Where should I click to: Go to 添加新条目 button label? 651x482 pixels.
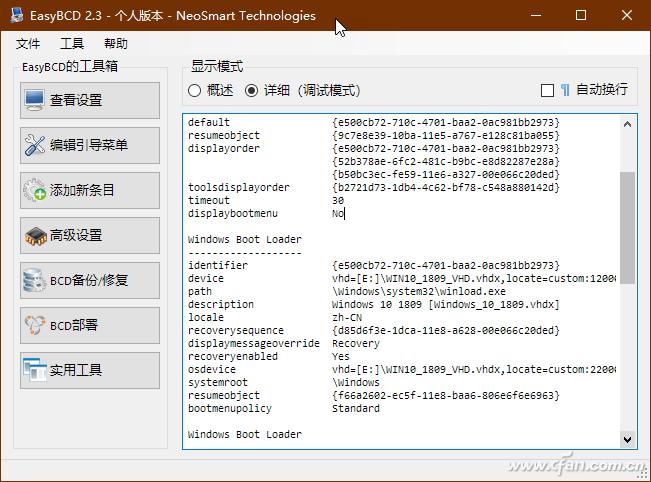point(82,190)
